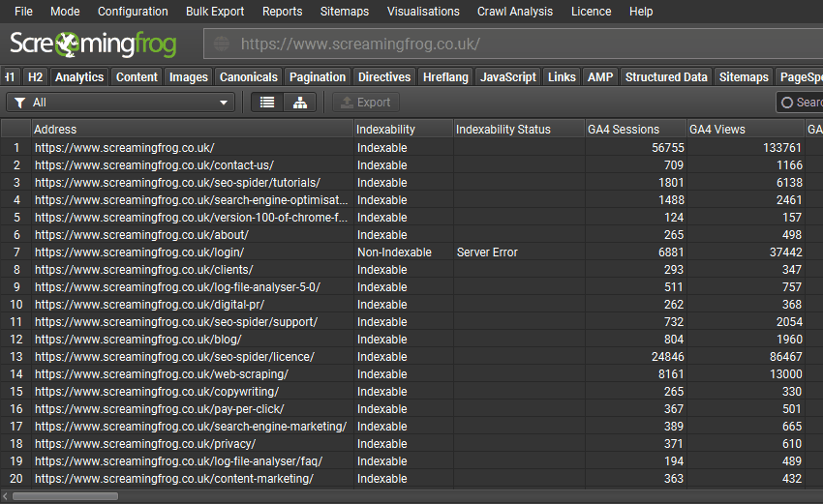Image resolution: width=823 pixels, height=504 pixels.
Task: Open the Mode menu
Action: pyautogui.click(x=65, y=12)
